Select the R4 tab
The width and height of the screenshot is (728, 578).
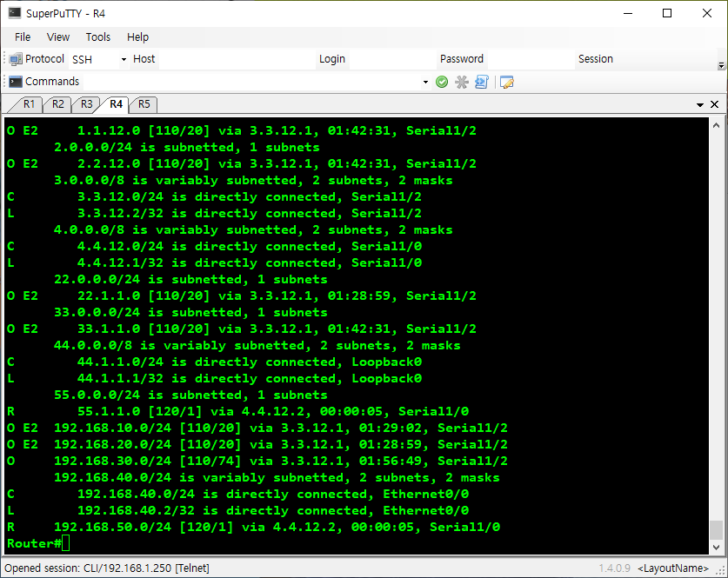116,104
